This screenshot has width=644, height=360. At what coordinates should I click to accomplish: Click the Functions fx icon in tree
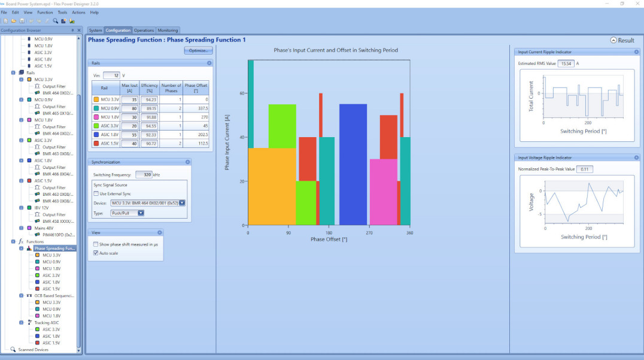coord(21,241)
